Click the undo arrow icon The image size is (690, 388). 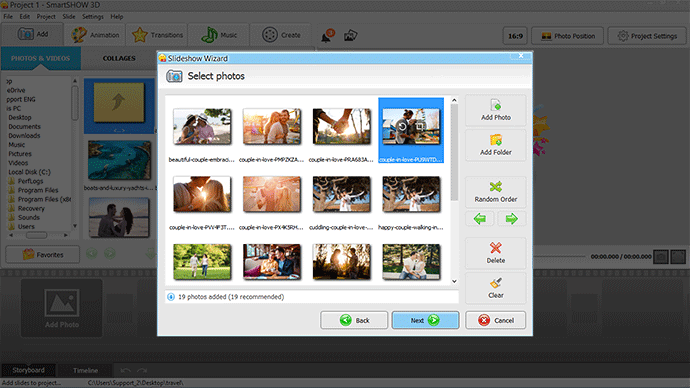(x=125, y=370)
